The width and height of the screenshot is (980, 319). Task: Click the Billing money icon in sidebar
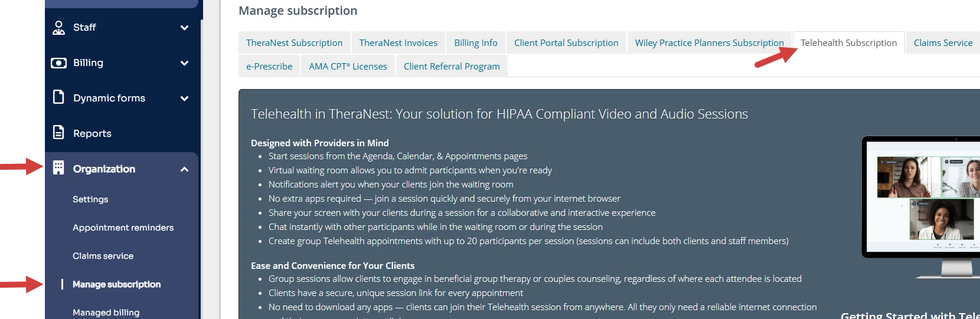[x=58, y=63]
